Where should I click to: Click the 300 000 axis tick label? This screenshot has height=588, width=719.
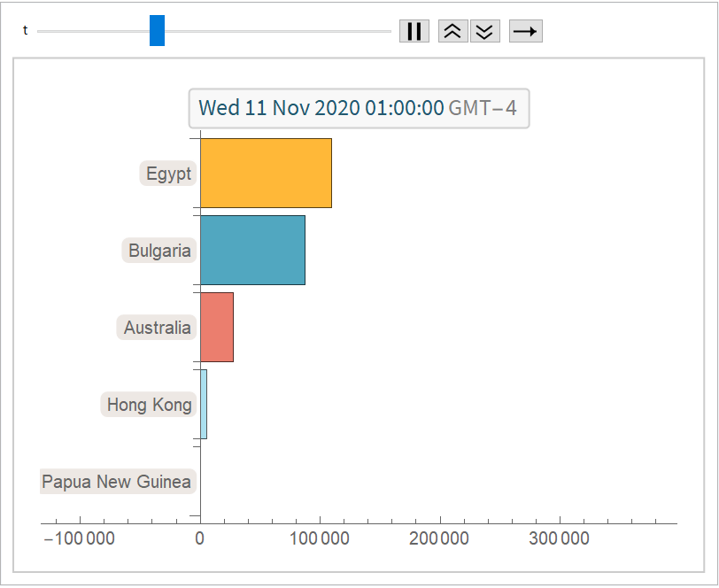click(560, 538)
